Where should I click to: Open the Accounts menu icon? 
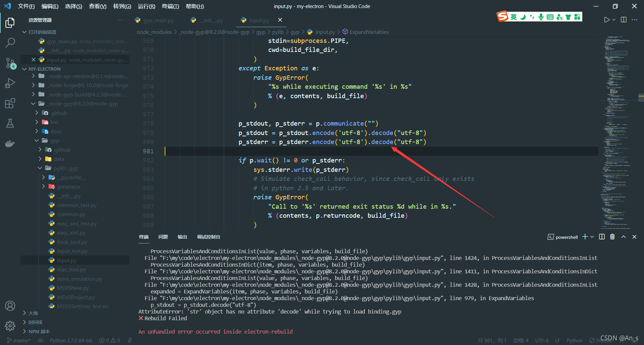[10, 306]
